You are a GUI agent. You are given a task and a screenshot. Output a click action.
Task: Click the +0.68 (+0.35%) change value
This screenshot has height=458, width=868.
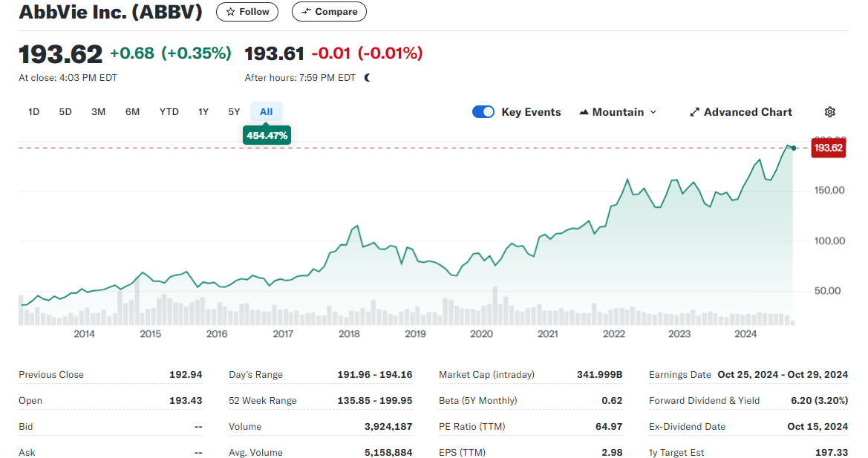pyautogui.click(x=171, y=53)
